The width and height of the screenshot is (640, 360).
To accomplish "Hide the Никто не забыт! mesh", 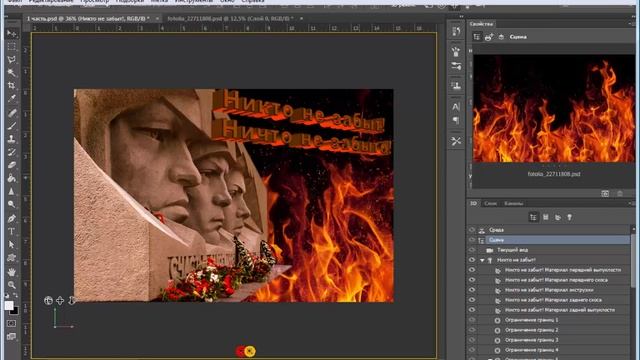I will coord(472,260).
